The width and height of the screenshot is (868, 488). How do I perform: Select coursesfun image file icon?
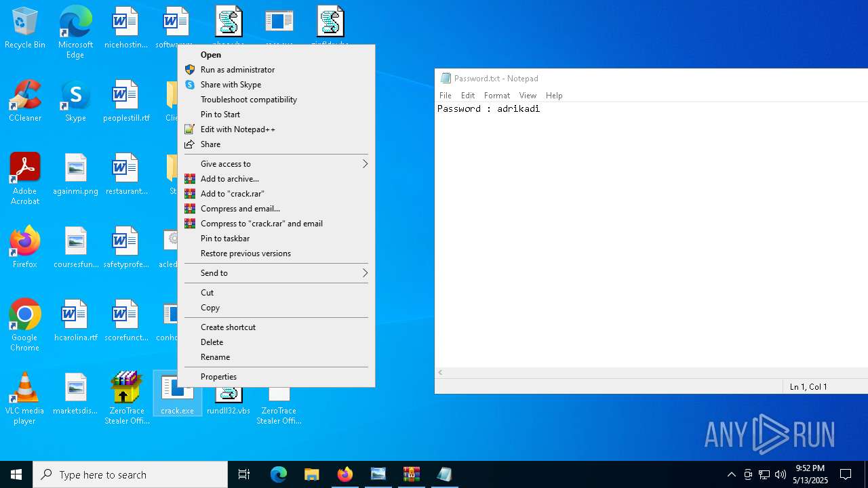pos(75,248)
